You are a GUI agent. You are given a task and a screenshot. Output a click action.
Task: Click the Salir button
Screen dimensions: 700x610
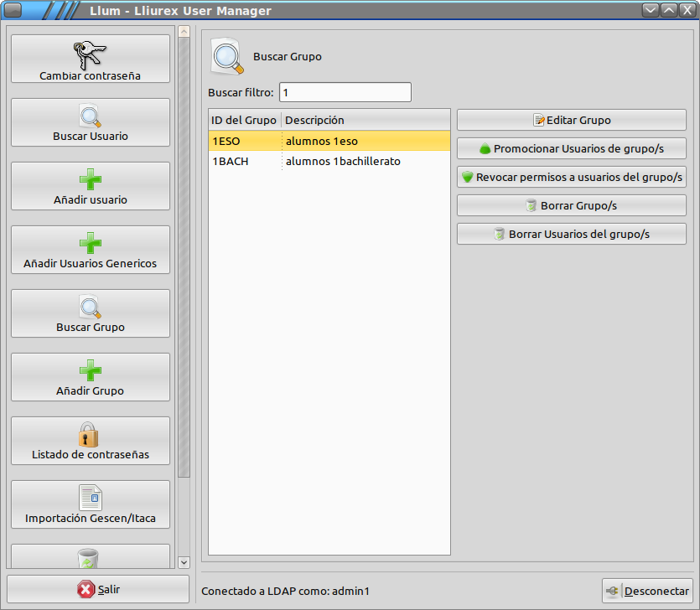[x=98, y=589]
